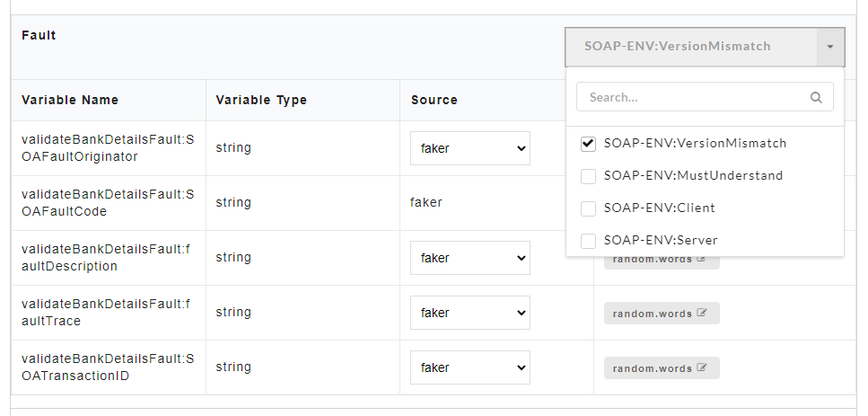
Task: Click the caret arrow of the Fault selector
Action: 830,47
